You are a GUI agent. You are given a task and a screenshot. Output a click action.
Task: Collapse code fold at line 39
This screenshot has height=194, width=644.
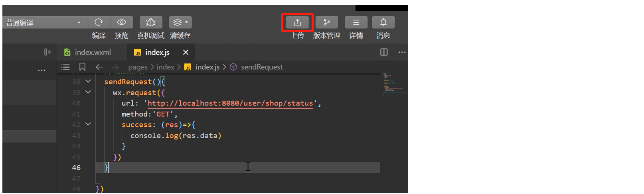click(88, 92)
